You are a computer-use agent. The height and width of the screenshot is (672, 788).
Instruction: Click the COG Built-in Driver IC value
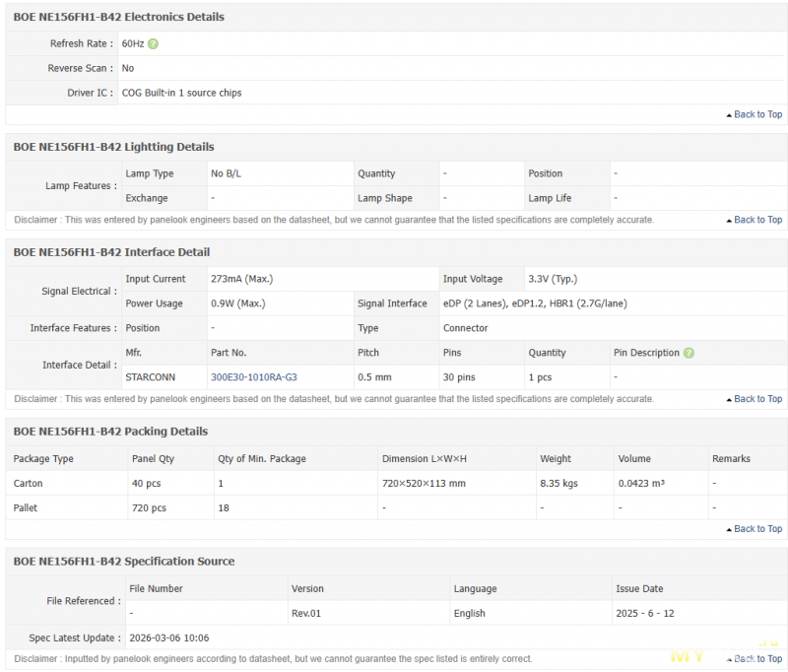click(x=181, y=93)
